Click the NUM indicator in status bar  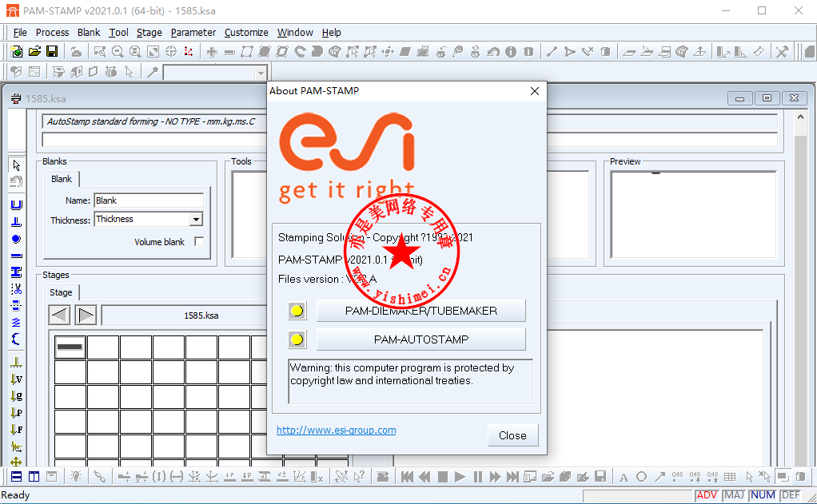[763, 495]
